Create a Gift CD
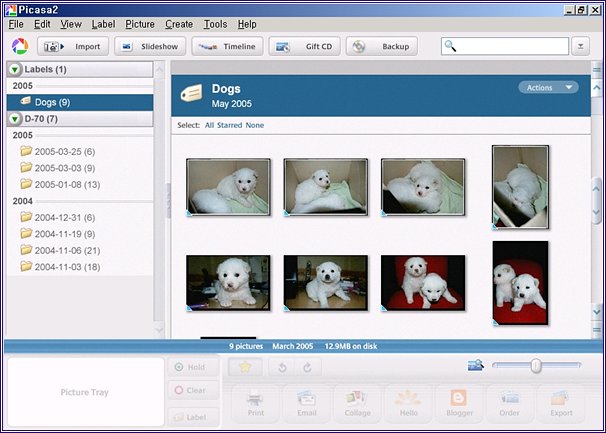The image size is (606, 433). tap(304, 46)
